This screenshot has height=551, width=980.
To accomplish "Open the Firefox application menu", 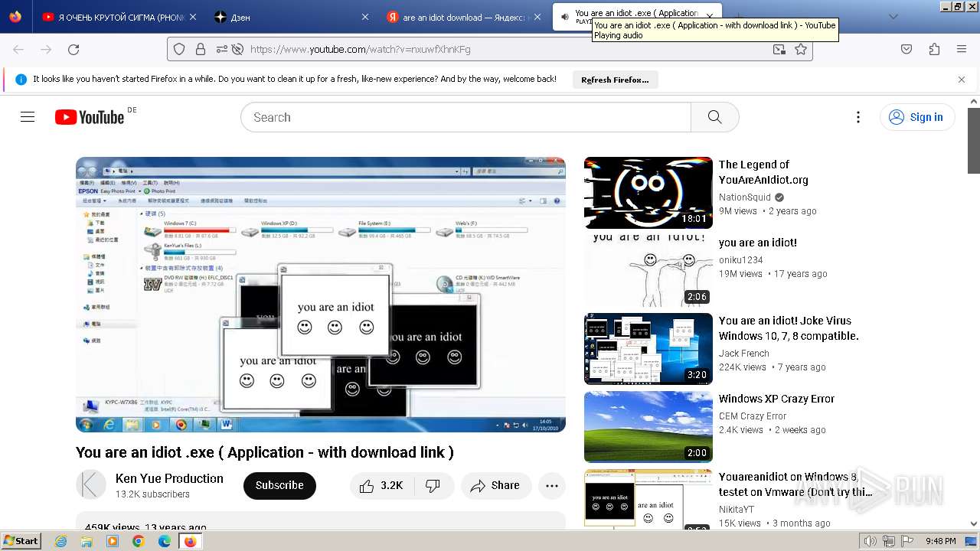I will tap(962, 49).
